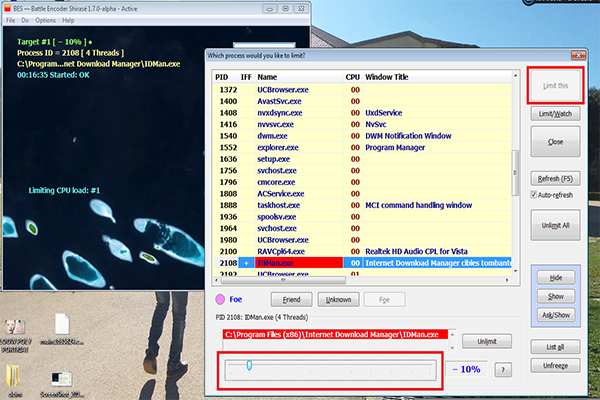This screenshot has width=600, height=400.
Task: Select the setup.exe process row
Action: coord(362,159)
